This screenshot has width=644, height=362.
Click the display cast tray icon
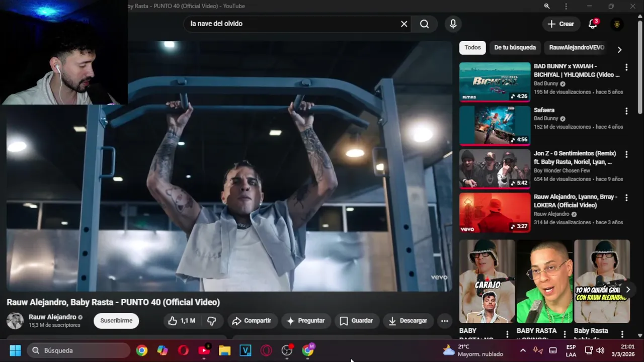tap(589, 350)
